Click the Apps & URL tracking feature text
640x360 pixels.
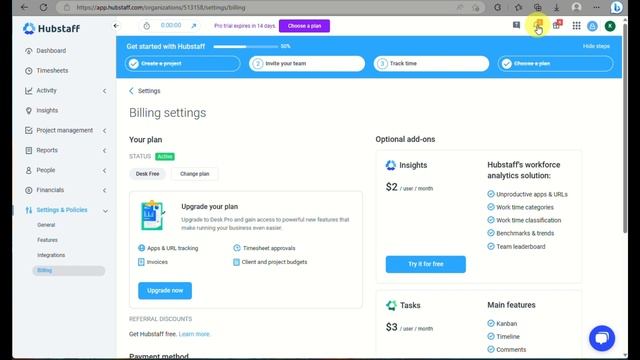point(172,248)
